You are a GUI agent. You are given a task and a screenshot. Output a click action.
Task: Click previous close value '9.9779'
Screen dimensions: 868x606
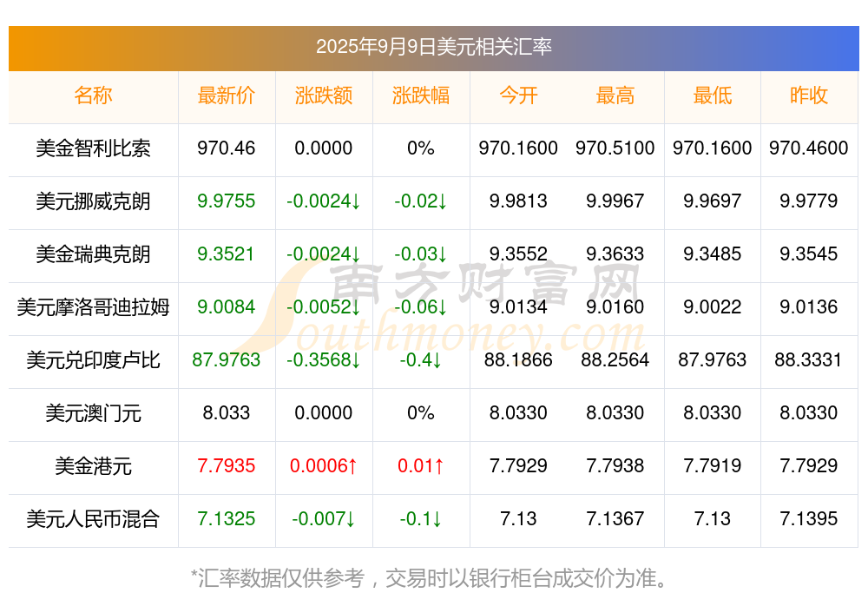coord(809,201)
